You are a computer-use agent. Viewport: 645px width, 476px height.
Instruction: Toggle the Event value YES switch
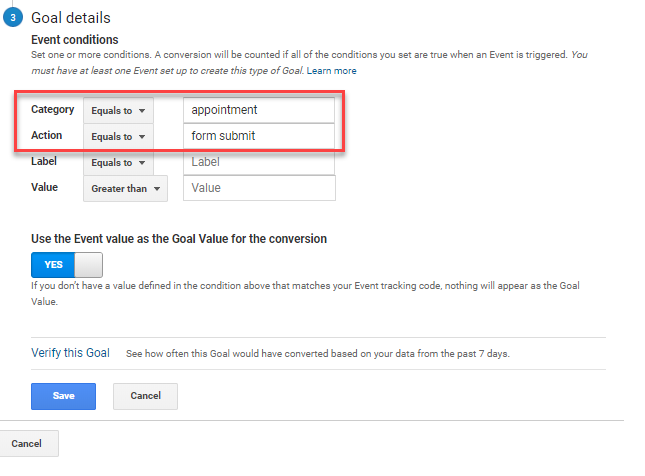[x=67, y=265]
